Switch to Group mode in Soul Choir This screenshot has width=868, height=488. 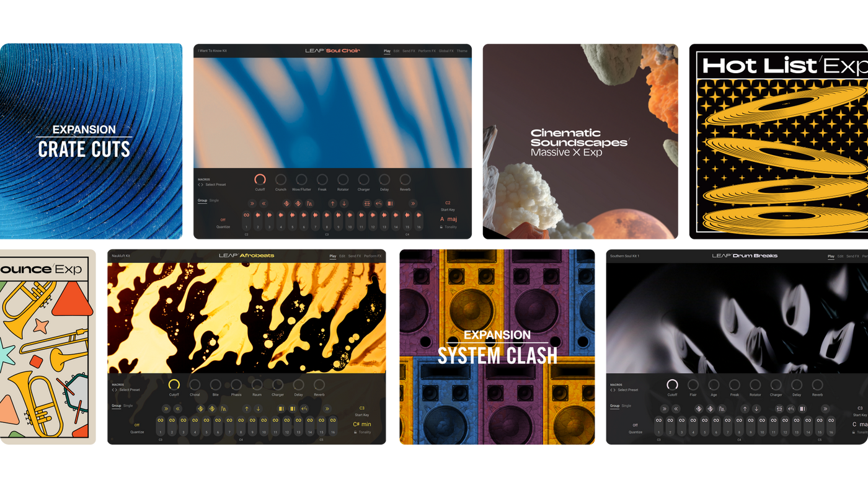[202, 200]
